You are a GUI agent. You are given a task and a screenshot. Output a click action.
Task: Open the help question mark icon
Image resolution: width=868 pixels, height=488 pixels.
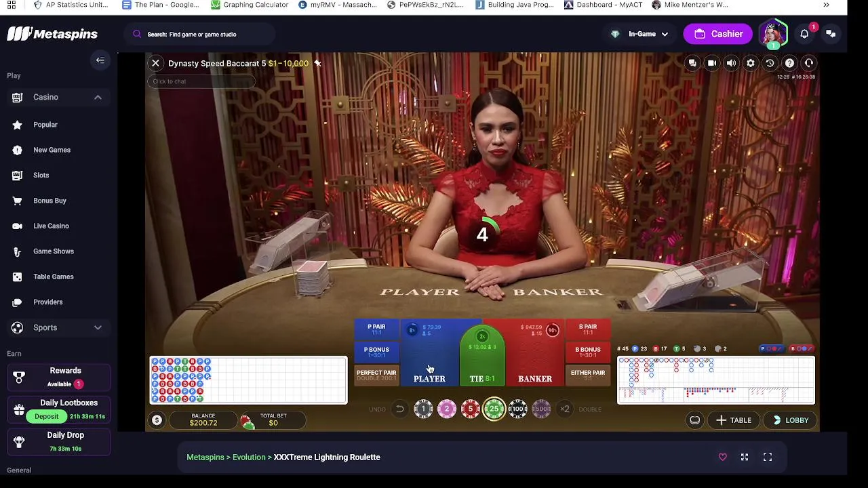[789, 63]
